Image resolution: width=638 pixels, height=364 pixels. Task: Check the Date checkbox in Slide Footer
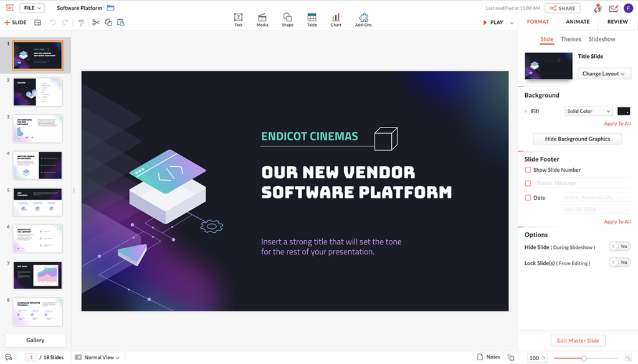pyautogui.click(x=528, y=198)
